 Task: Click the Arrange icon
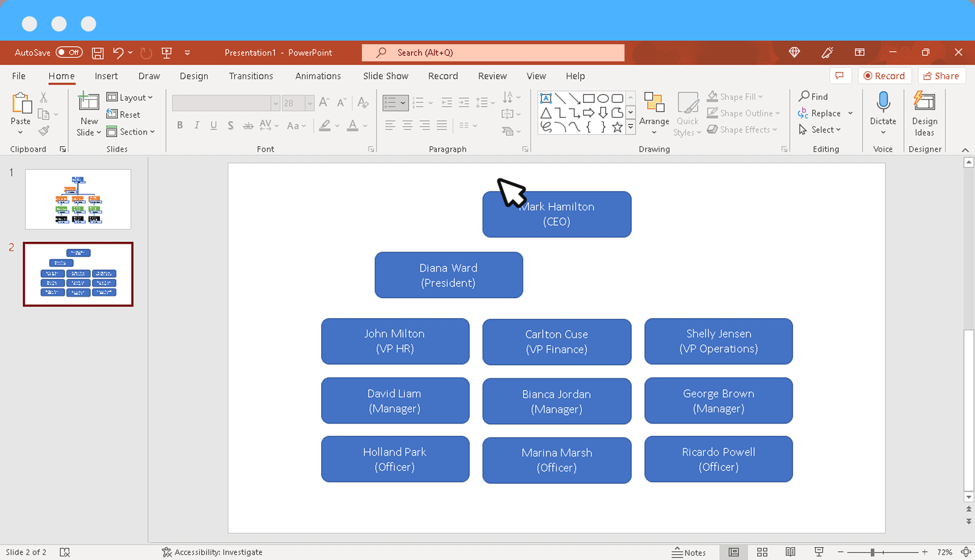click(x=654, y=102)
